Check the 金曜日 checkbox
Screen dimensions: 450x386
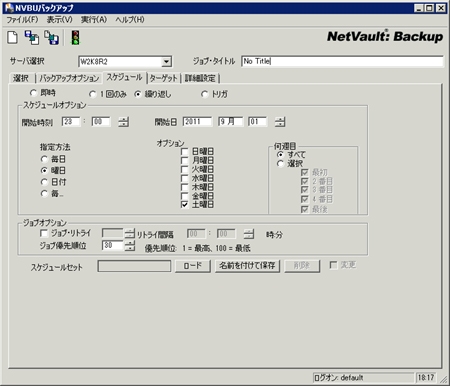(184, 196)
